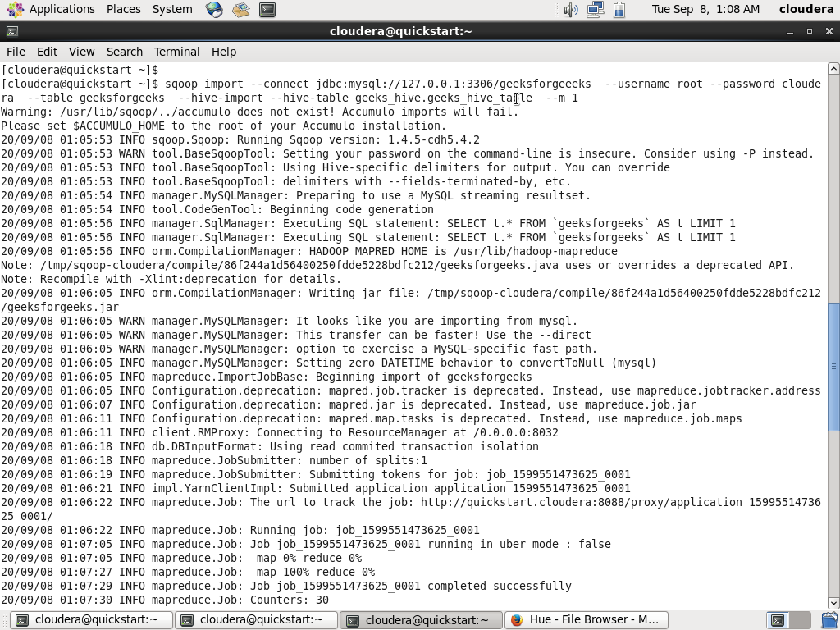Switch to first cloudera@quickstart taskbar window
840x630 pixels.
[92, 620]
